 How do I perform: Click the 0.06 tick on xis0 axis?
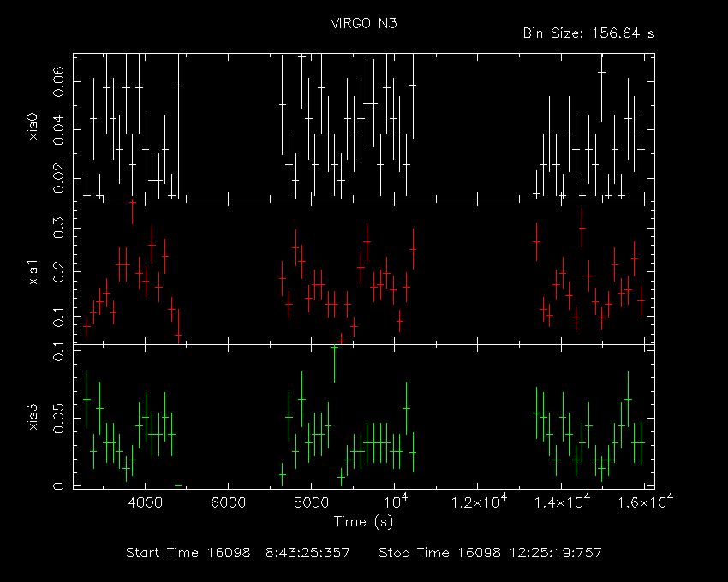58,81
